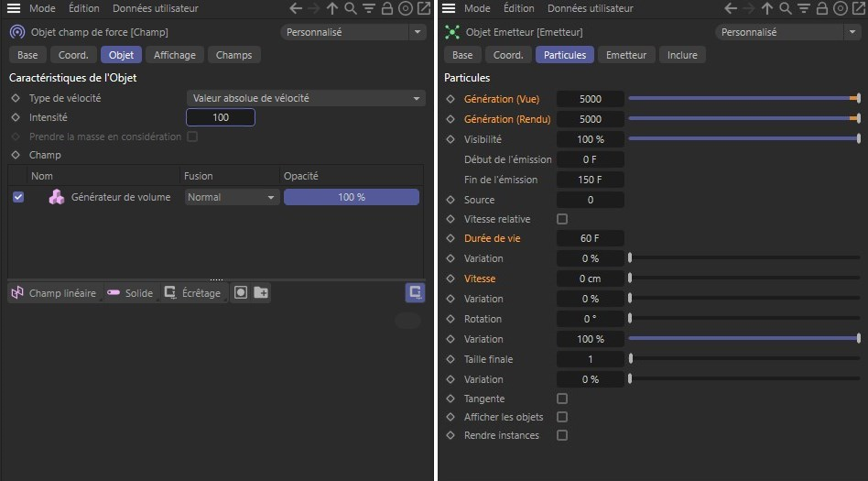Click the Visibilité slider track
The image size is (868, 481).
743,139
